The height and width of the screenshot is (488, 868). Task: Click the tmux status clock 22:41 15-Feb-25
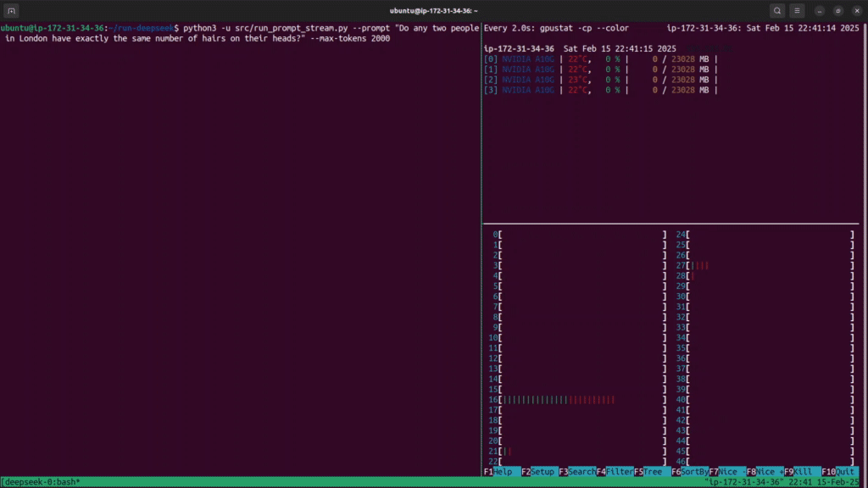click(x=823, y=482)
